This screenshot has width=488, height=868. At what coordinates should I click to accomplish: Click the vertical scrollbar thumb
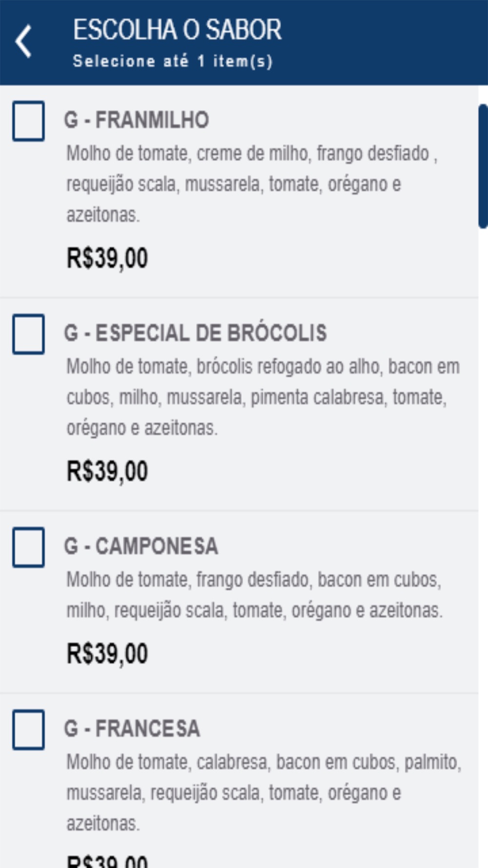pyautogui.click(x=483, y=166)
